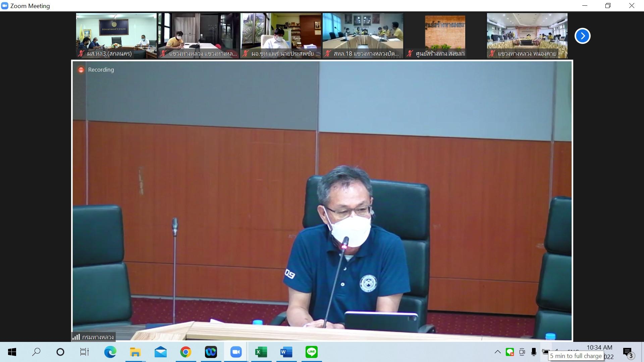The height and width of the screenshot is (362, 644).
Task: Click muted mic icon on หนองคาย tile
Action: 492,54
